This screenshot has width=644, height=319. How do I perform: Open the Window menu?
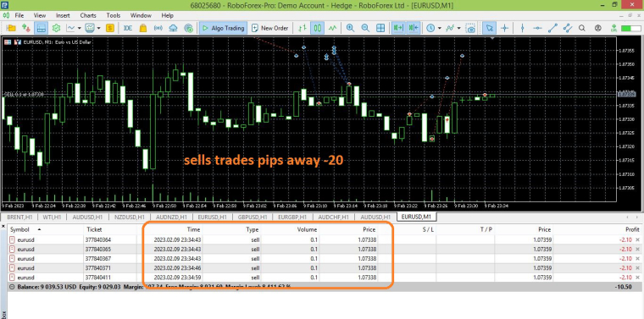coord(141,15)
